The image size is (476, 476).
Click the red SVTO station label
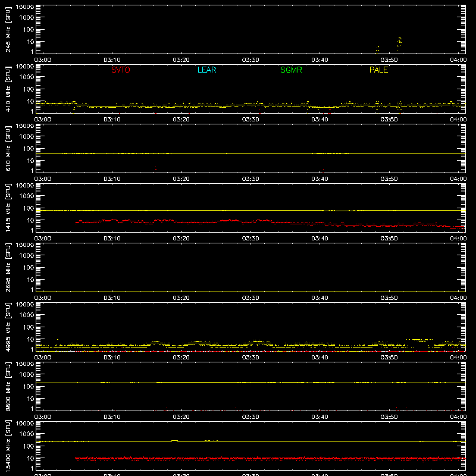[121, 70]
